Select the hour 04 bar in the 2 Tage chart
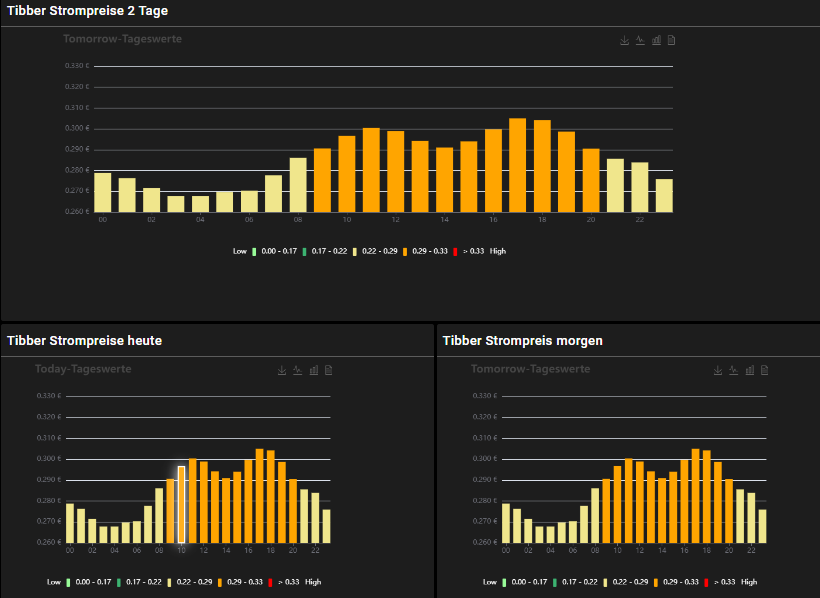Image resolution: width=820 pixels, height=598 pixels. [x=200, y=204]
